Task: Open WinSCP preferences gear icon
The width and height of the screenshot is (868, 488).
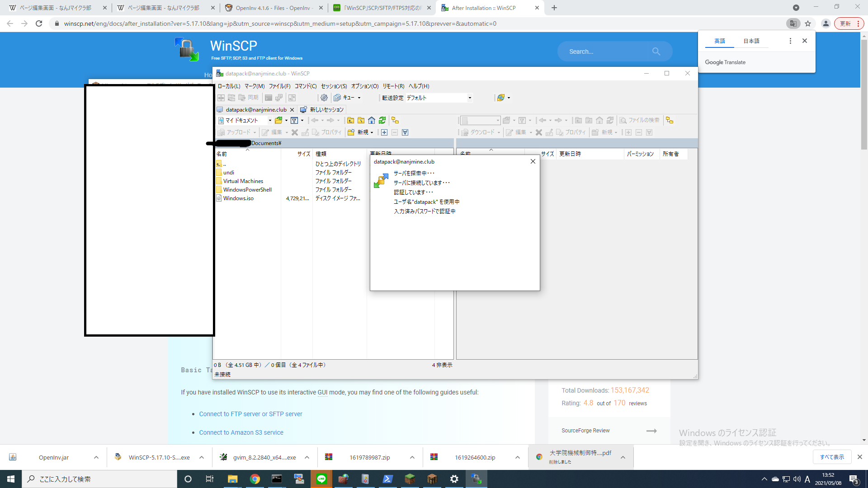Action: (324, 98)
